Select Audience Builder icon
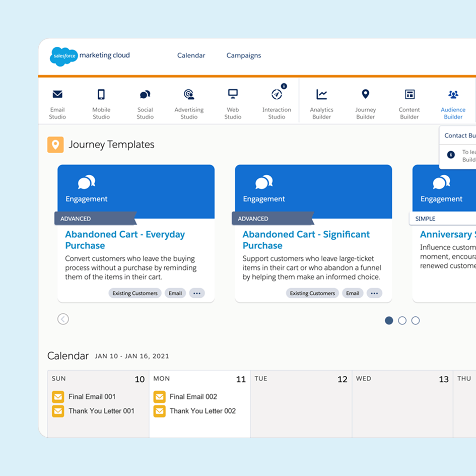This screenshot has height=476, width=476. (453, 95)
